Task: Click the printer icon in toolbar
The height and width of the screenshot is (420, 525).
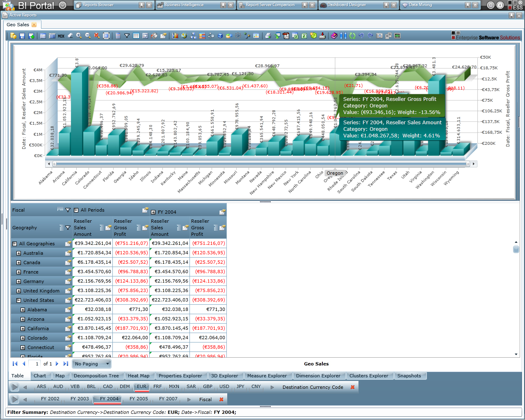Action: [268, 36]
